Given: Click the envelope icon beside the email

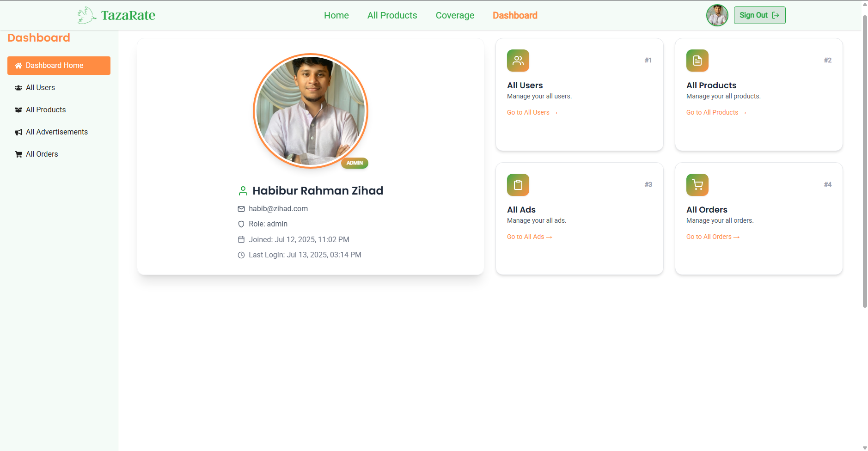Looking at the screenshot, I should pos(241,209).
